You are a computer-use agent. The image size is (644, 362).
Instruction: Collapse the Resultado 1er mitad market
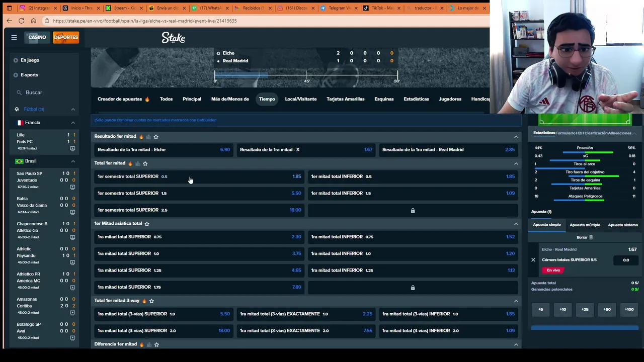[x=516, y=137]
